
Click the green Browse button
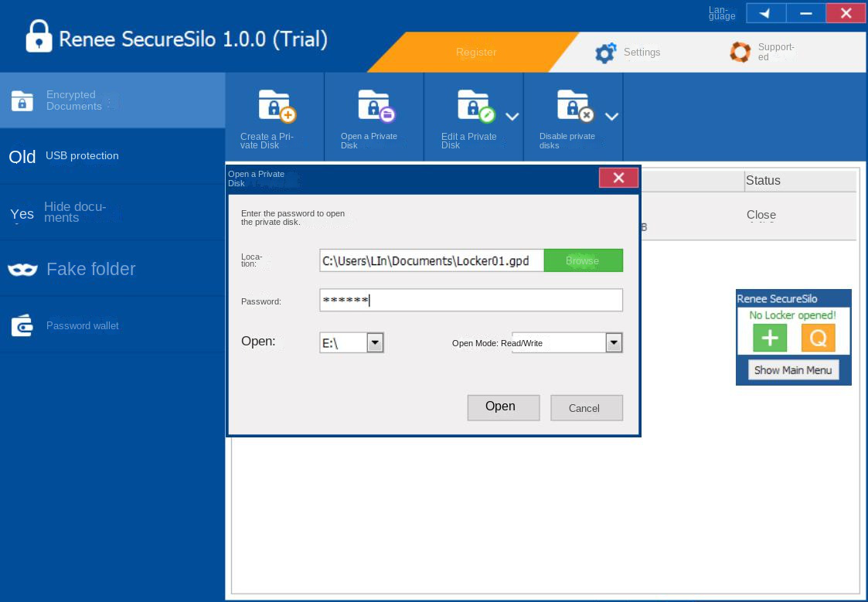tap(583, 260)
